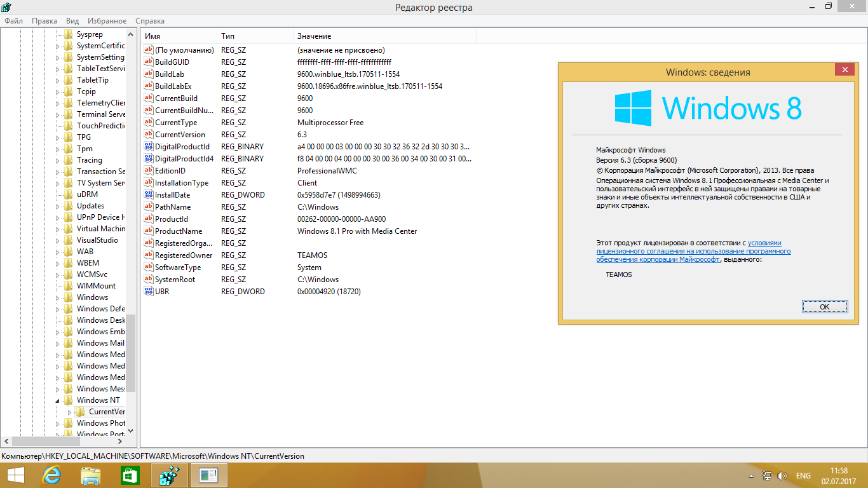The height and width of the screenshot is (488, 868).
Task: Expand the Tracing tree node
Action: pos(57,161)
